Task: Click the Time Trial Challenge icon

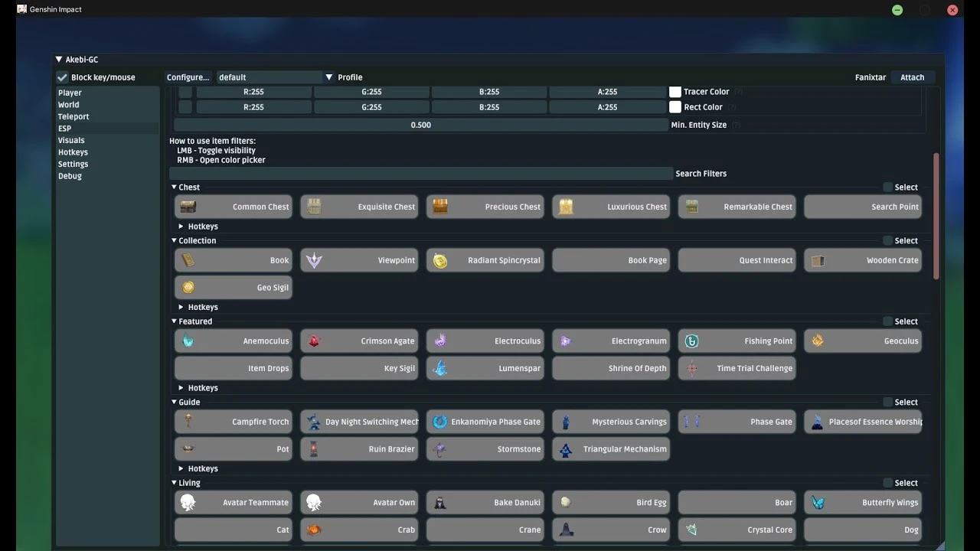Action: 691,368
